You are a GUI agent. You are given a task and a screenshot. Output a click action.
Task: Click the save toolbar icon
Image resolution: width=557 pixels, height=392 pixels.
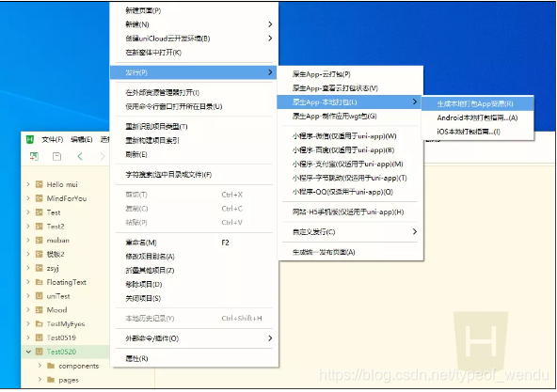click(56, 156)
